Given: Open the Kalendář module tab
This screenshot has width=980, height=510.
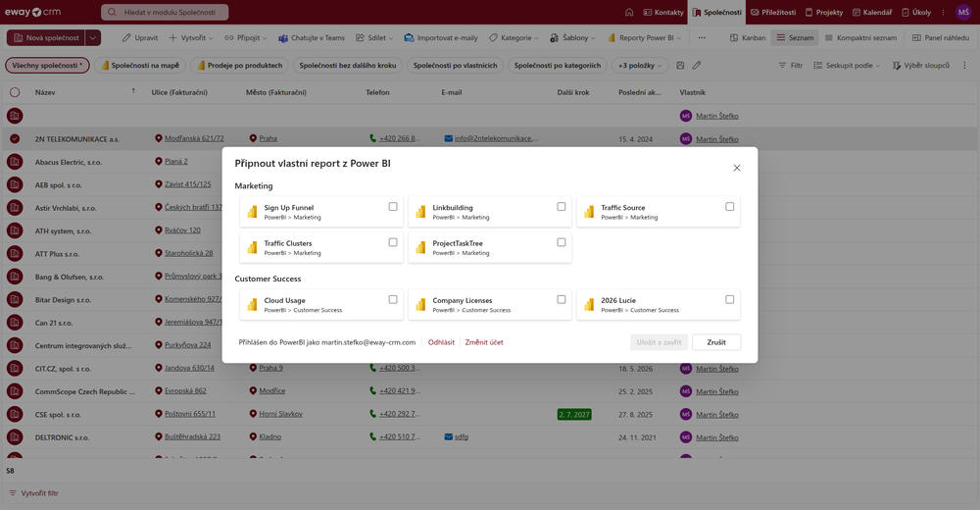Looking at the screenshot, I should pyautogui.click(x=872, y=12).
